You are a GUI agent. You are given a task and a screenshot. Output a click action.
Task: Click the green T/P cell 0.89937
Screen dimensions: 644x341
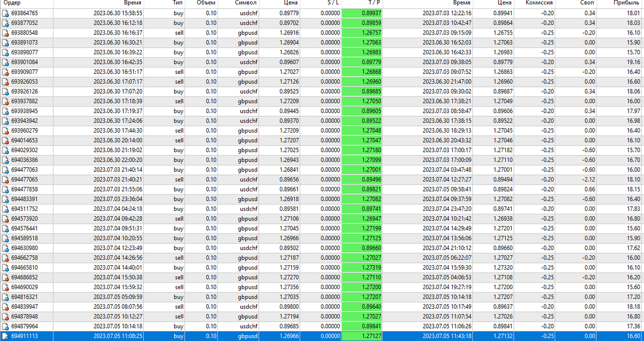click(x=362, y=13)
